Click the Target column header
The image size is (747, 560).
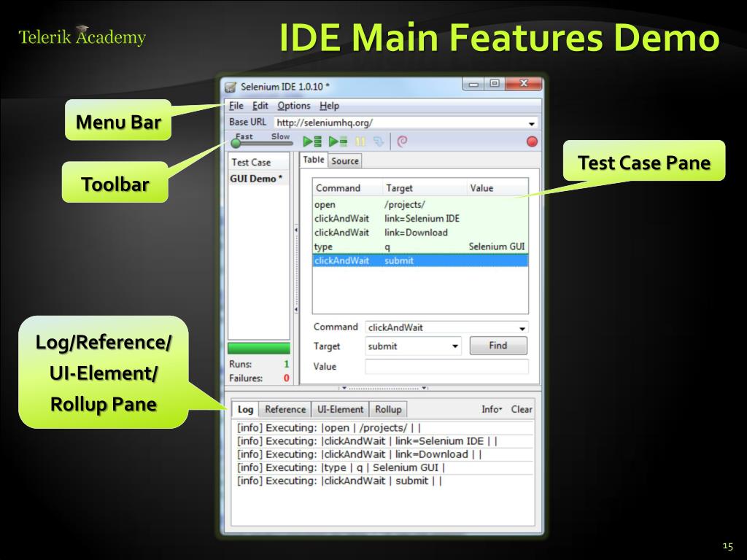[425, 188]
